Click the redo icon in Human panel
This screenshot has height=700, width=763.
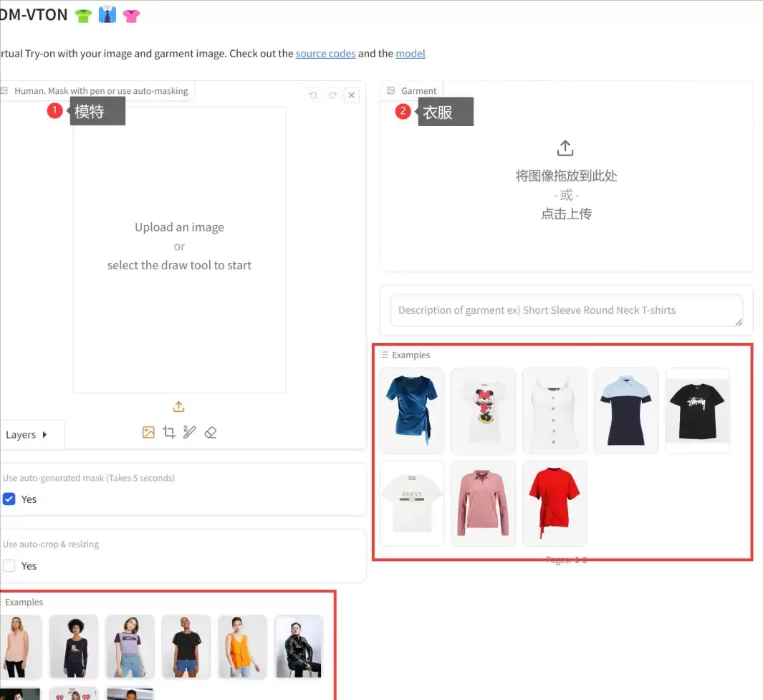click(332, 95)
